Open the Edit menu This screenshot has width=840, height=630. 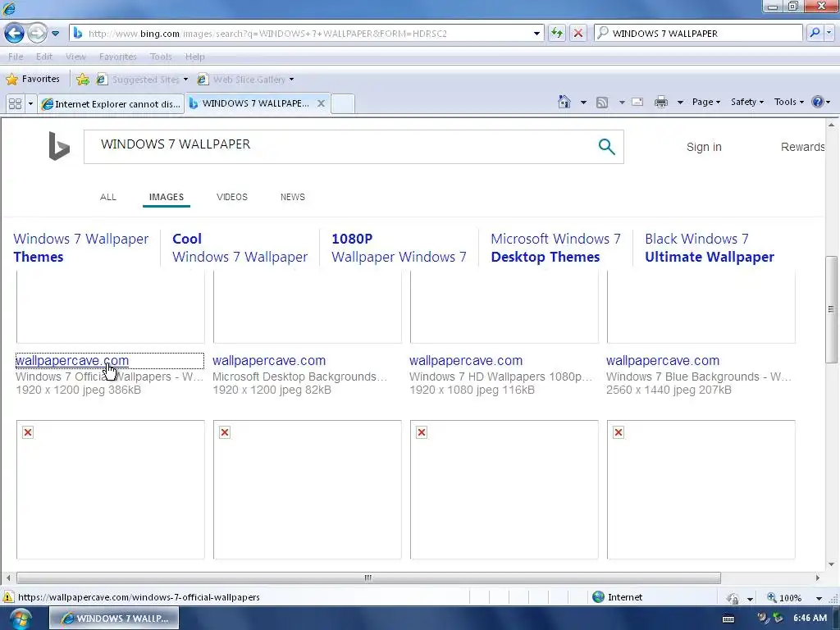[44, 57]
